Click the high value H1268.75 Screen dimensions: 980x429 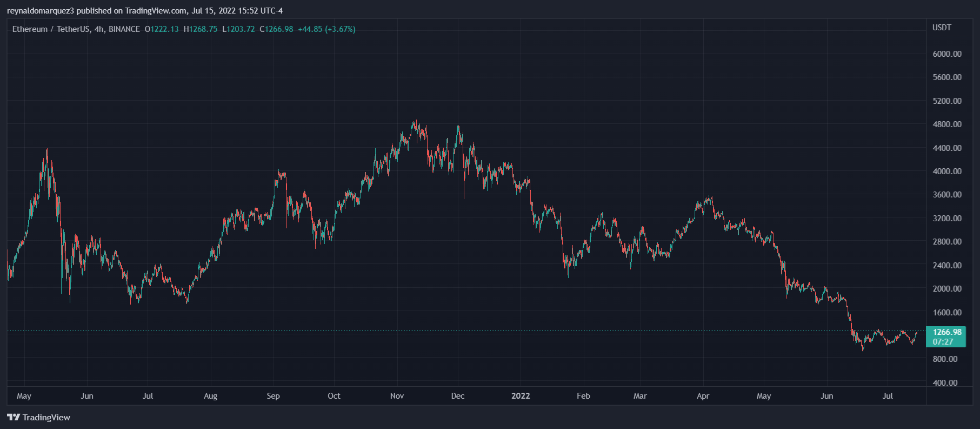[x=201, y=29]
